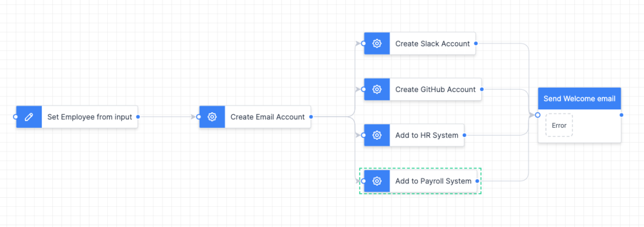Click the pencil icon on Set Employee node
Image resolution: width=644 pixels, height=227 pixels.
29,117
